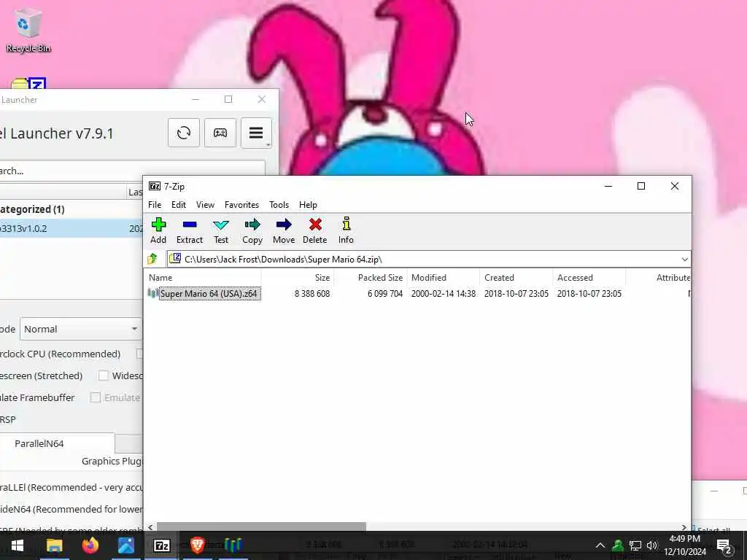Click the 6 099 704 packed size value
747x560 pixels.
tap(385, 294)
